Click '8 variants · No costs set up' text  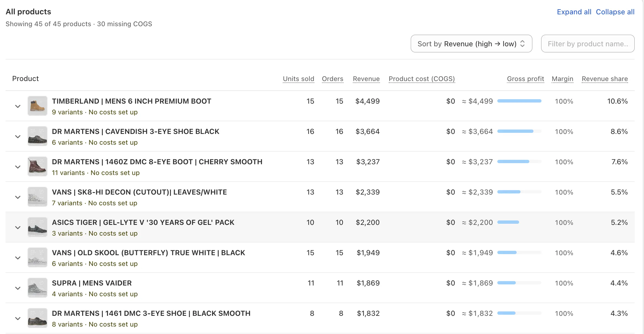95,324
